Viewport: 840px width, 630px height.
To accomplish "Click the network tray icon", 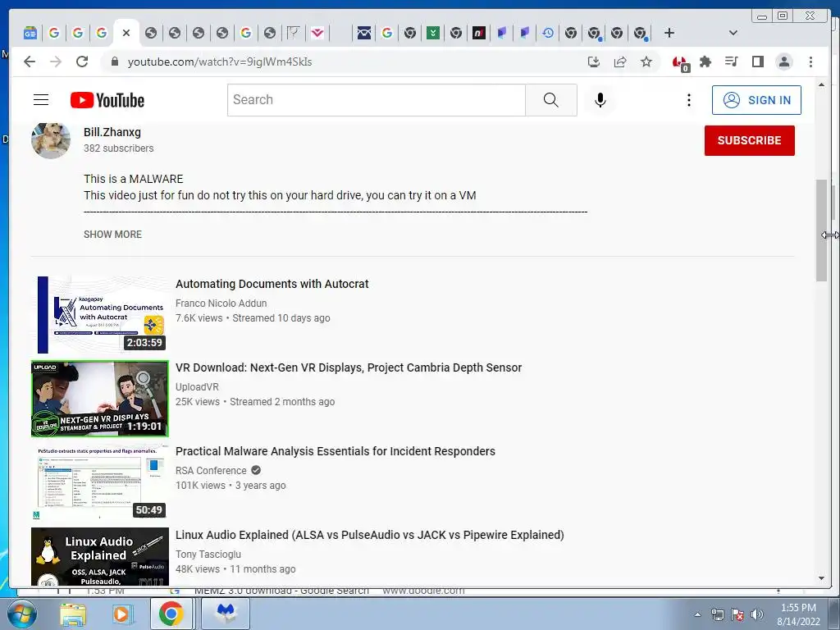I will click(x=717, y=614).
